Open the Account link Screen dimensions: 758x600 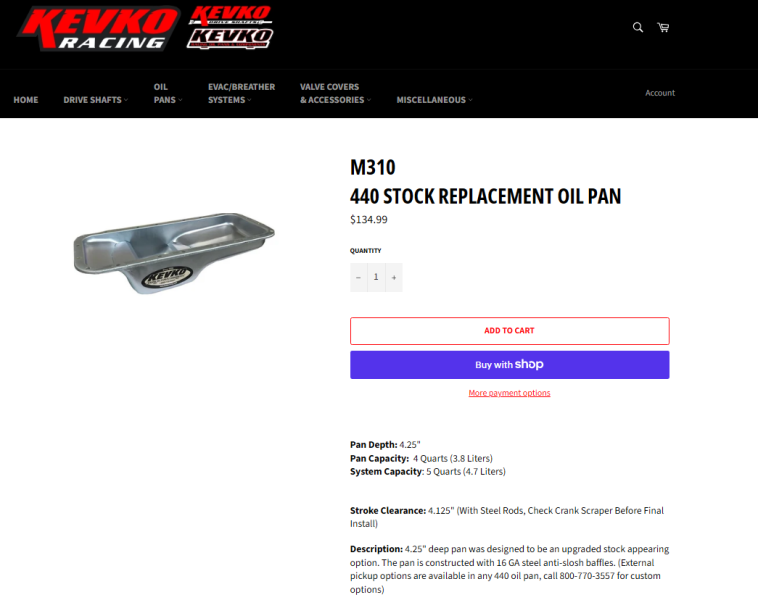[660, 93]
